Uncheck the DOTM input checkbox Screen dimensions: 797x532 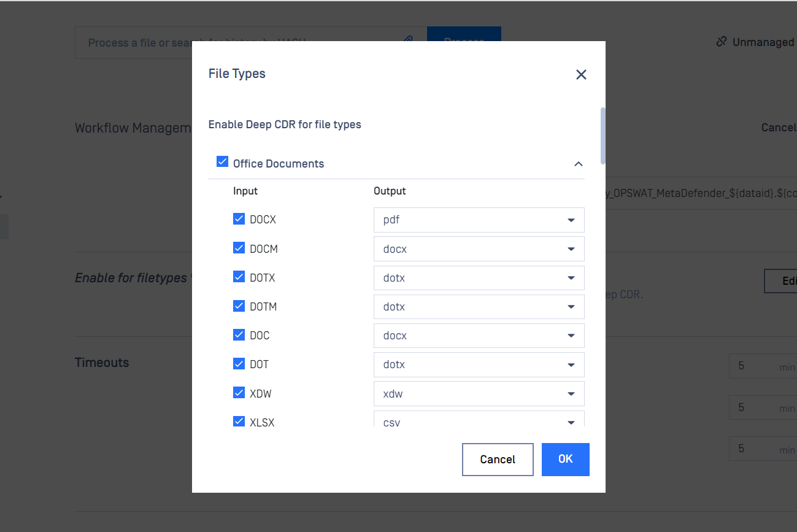[x=239, y=305]
